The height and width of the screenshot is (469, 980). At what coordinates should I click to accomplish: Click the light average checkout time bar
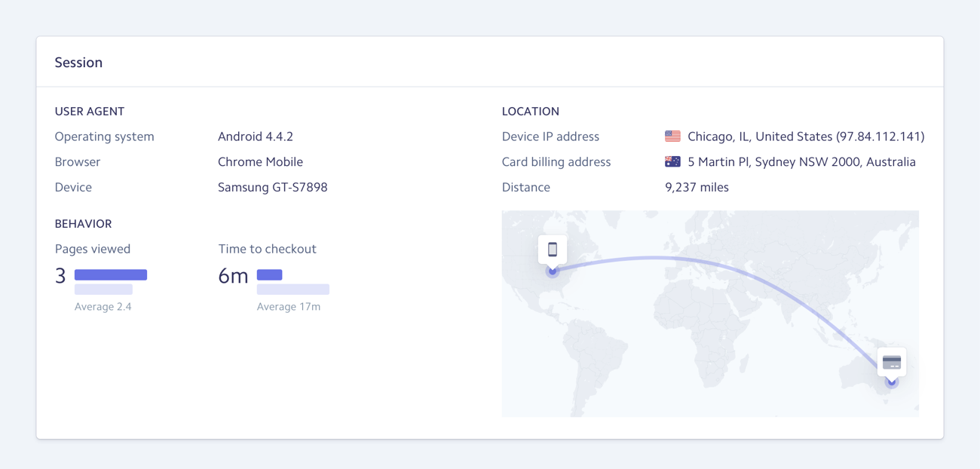coord(293,290)
